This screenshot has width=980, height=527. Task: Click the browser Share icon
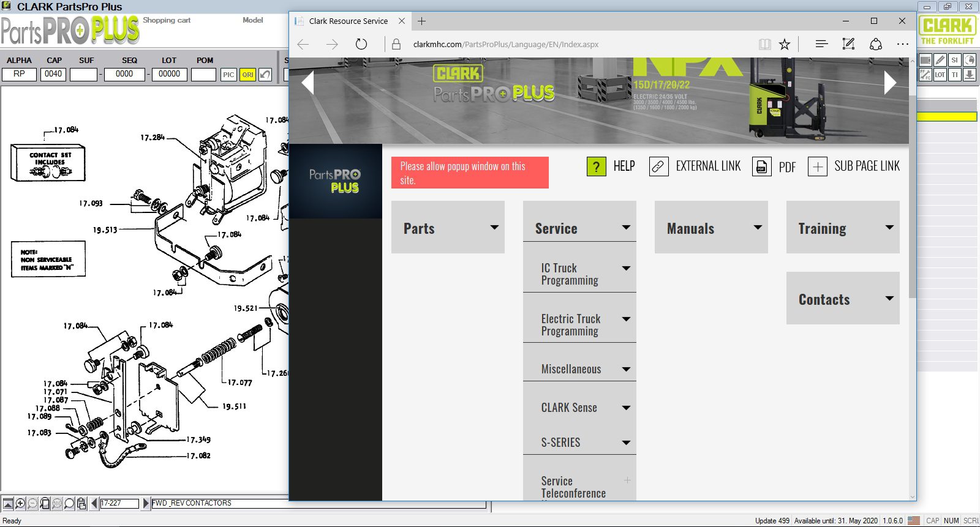click(x=876, y=44)
